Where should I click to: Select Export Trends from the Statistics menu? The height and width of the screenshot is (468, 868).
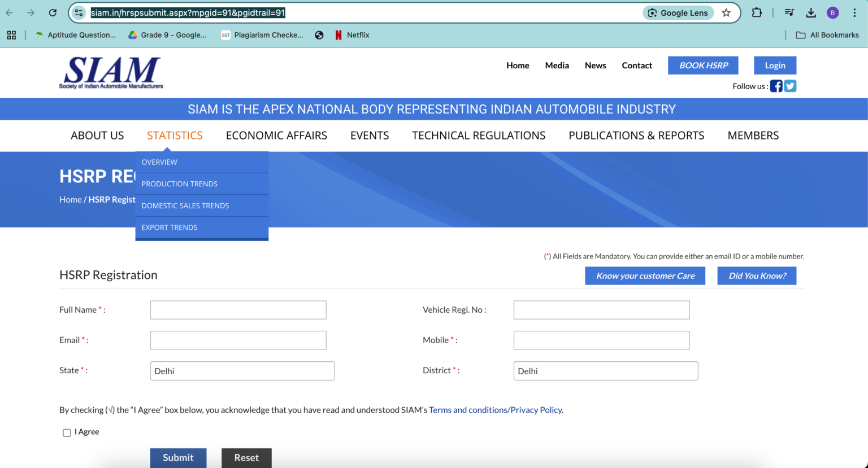pyautogui.click(x=170, y=227)
